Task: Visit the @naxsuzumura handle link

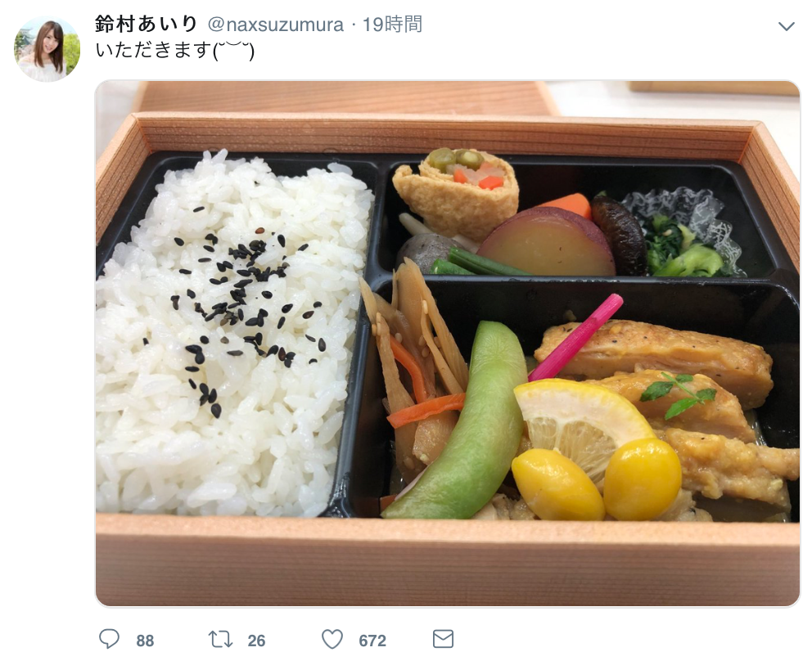Action: 276,25
